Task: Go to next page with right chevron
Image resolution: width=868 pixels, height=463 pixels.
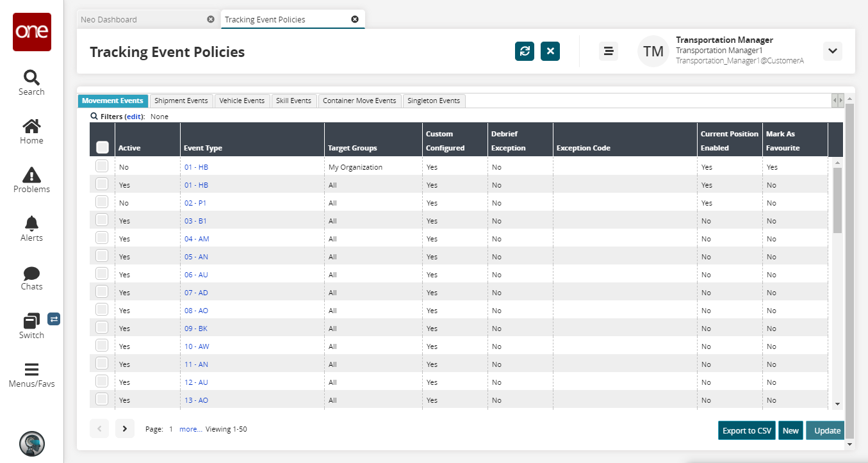Action: (125, 428)
